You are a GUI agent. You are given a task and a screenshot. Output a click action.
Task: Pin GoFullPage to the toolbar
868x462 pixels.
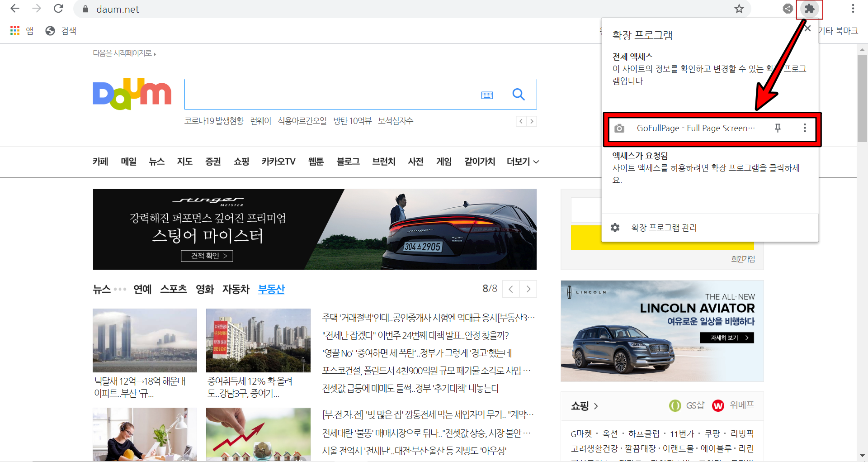pos(778,128)
